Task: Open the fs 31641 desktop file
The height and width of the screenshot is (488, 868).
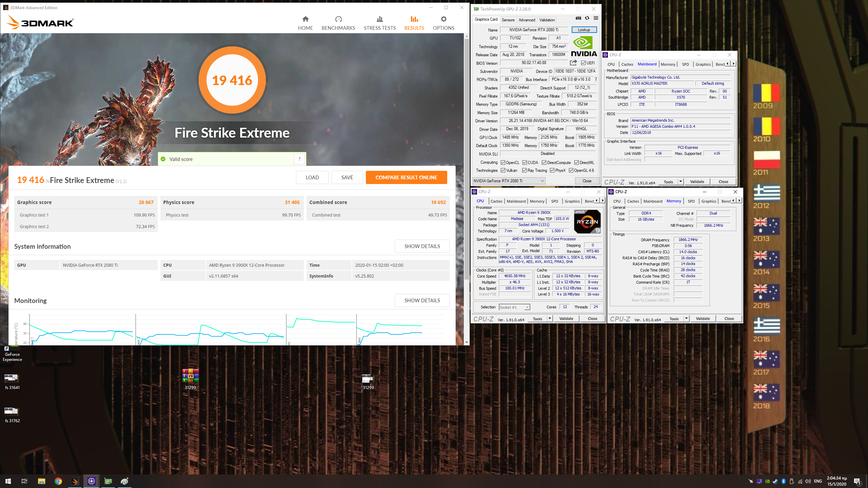Action: point(12,381)
